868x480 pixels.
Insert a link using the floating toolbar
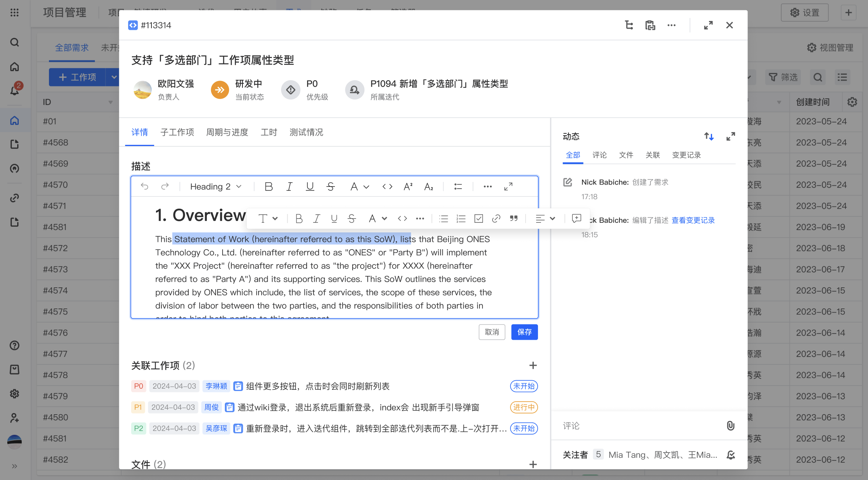(496, 218)
